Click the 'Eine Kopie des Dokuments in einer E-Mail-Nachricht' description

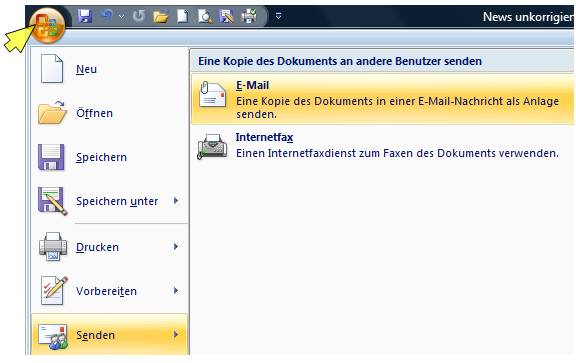[x=397, y=107]
